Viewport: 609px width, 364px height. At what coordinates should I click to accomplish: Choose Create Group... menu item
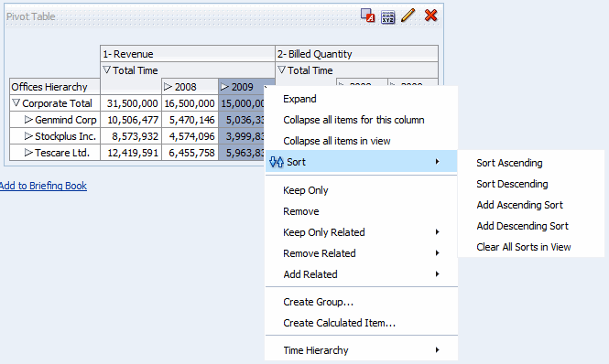click(x=361, y=302)
